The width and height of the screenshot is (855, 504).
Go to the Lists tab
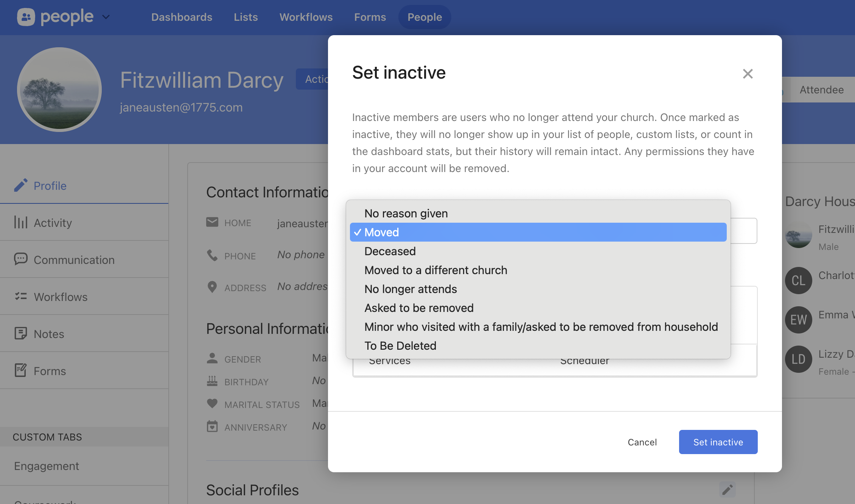246,17
